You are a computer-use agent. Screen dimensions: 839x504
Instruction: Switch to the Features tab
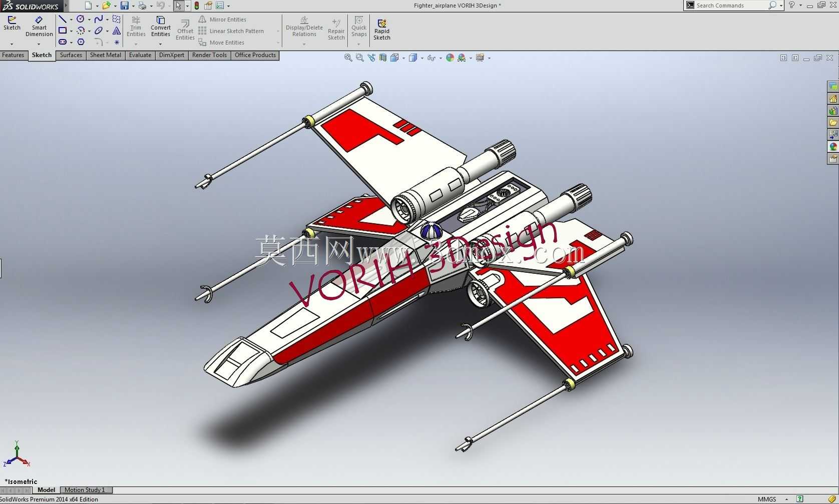[x=13, y=55]
